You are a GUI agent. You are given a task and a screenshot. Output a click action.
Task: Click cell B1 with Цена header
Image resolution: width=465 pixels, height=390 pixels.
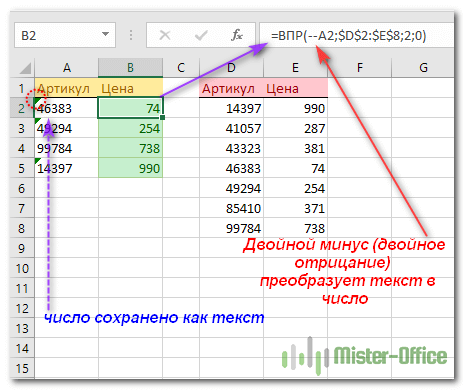[x=131, y=88]
